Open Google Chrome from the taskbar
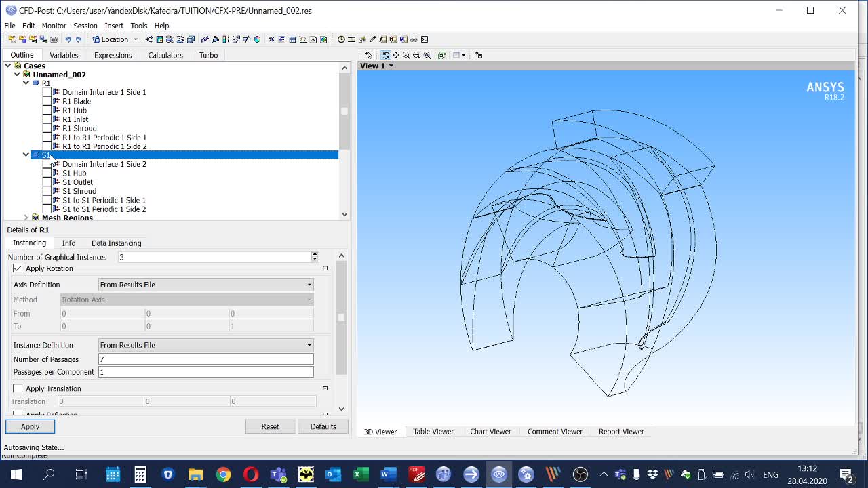The width and height of the screenshot is (868, 488). coord(223,474)
